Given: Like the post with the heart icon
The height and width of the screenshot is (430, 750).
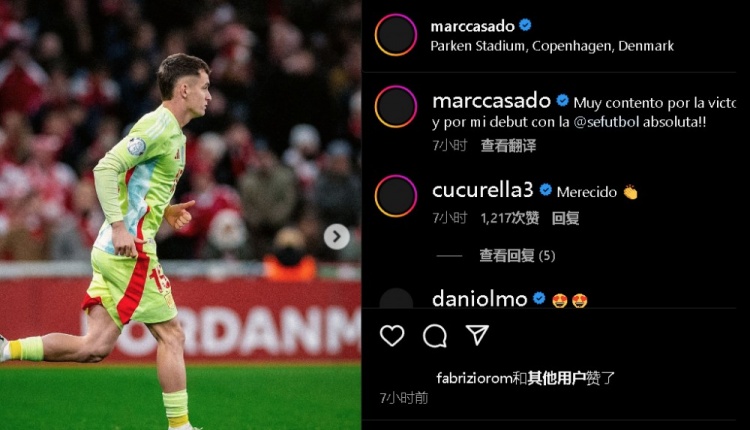Looking at the screenshot, I should (x=392, y=335).
